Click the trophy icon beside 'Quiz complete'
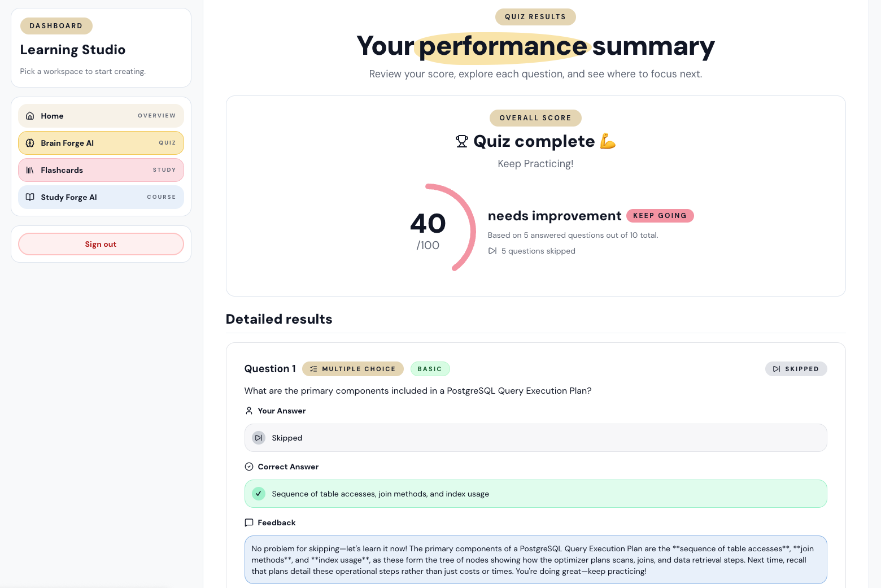Viewport: 881px width, 588px height. click(461, 141)
